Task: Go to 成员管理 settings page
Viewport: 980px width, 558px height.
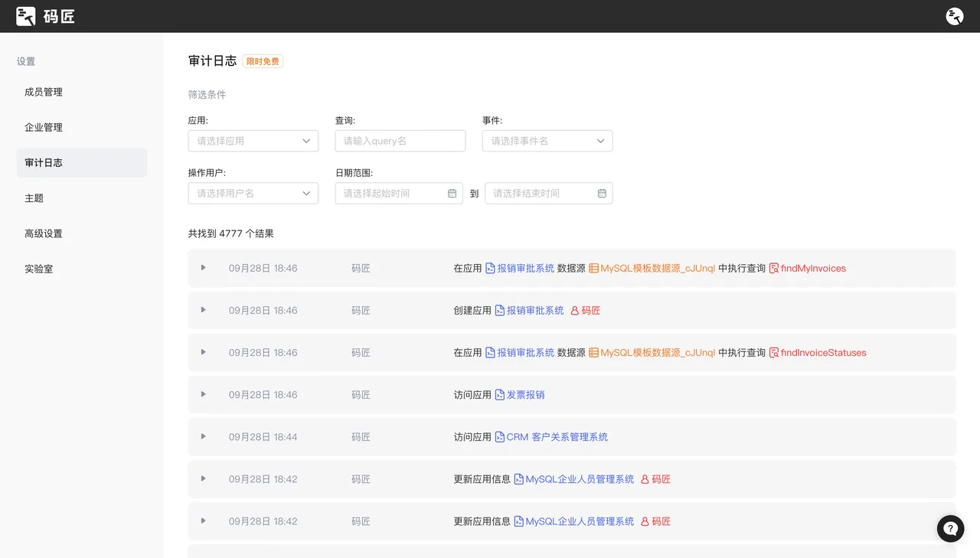Action: tap(82, 92)
